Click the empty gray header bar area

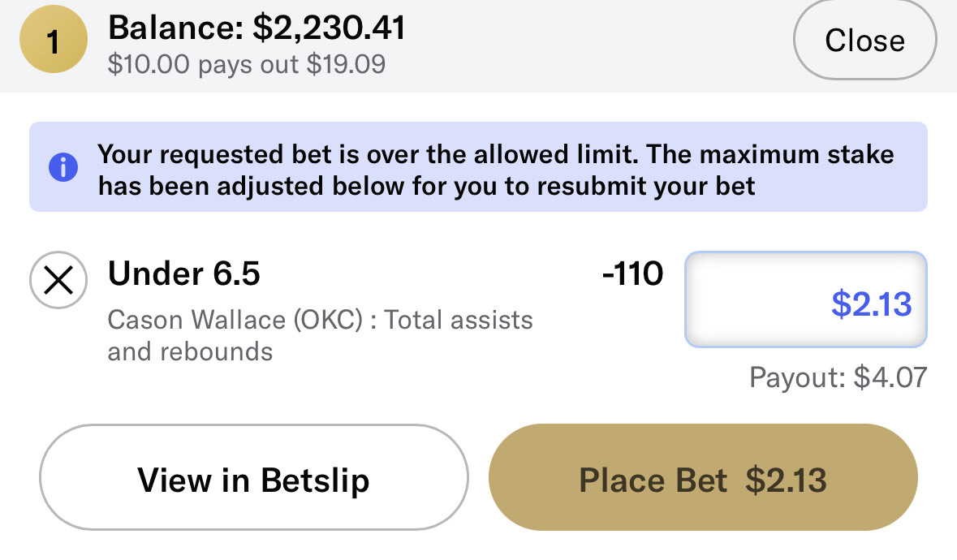(601, 45)
